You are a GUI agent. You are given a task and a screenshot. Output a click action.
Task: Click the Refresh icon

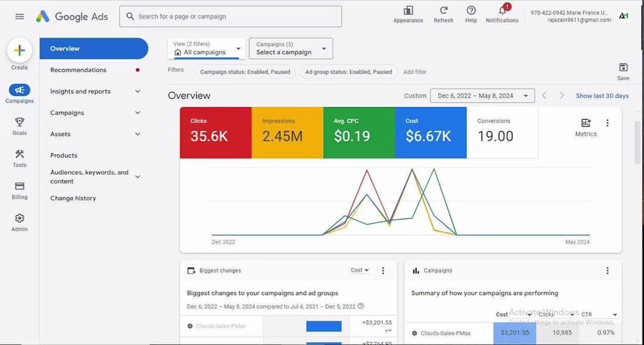click(x=443, y=11)
